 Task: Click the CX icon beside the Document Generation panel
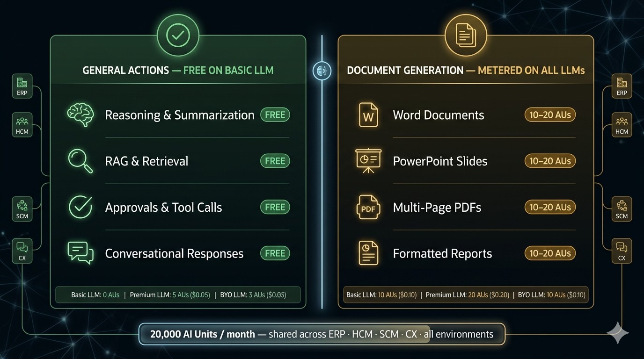(x=622, y=251)
